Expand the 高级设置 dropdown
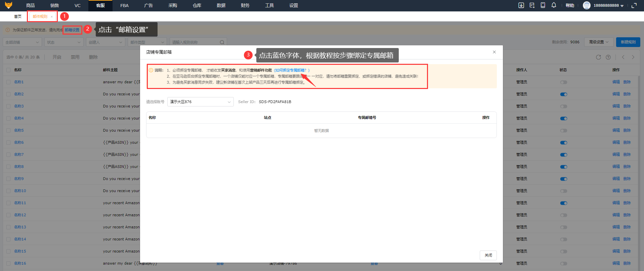This screenshot has width=644, height=271. pyautogui.click(x=599, y=42)
